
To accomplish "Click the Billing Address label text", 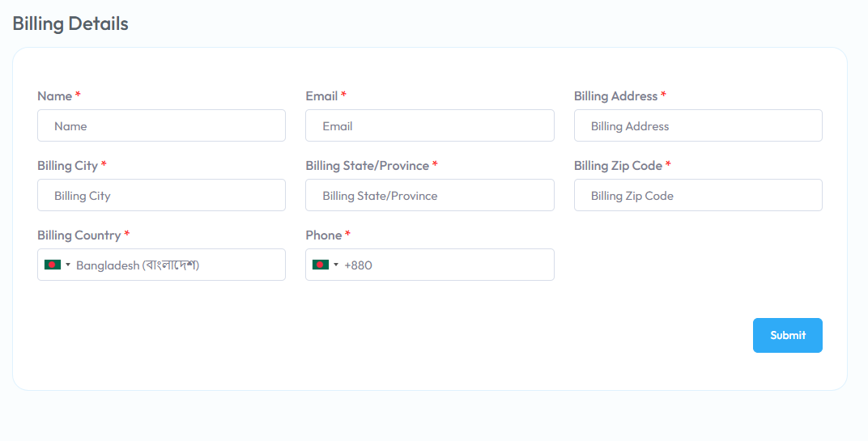I will tap(615, 95).
